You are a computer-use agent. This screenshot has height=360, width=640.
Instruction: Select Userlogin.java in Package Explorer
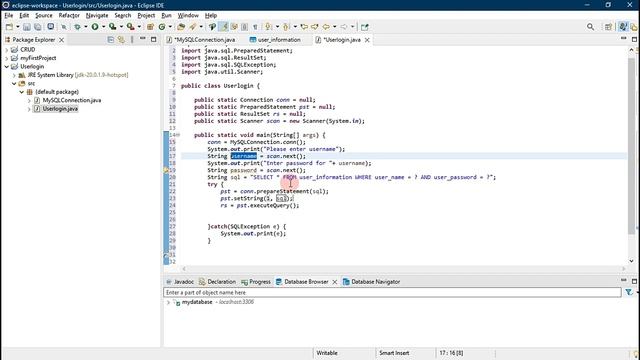[60, 109]
